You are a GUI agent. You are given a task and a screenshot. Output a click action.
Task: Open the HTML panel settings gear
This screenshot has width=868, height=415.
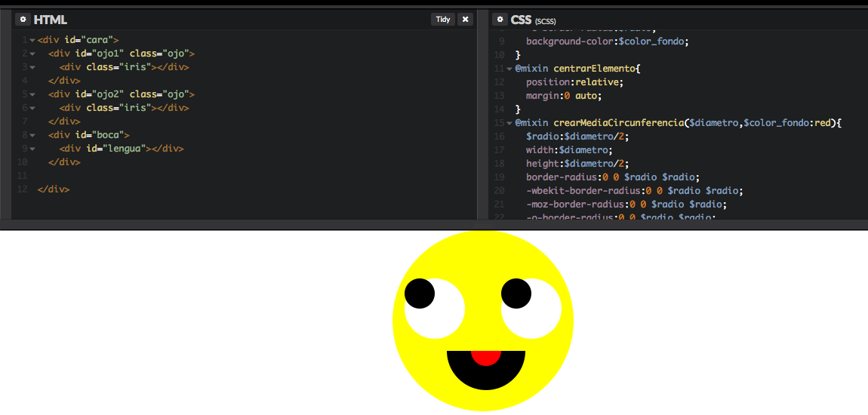coord(23,20)
